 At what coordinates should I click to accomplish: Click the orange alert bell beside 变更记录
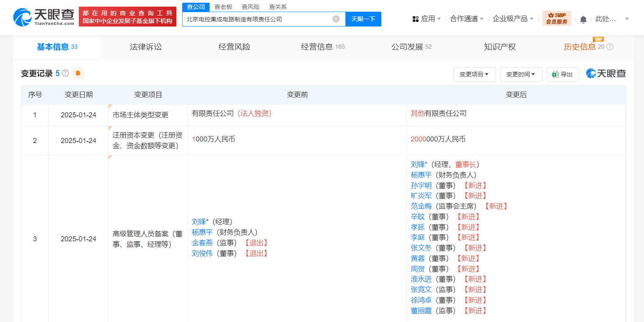click(78, 73)
